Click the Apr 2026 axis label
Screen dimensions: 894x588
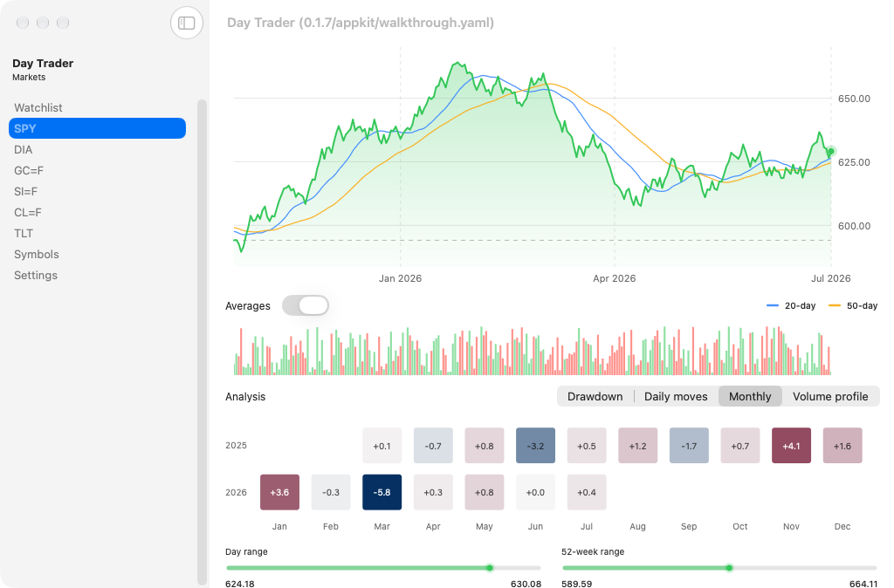point(614,278)
